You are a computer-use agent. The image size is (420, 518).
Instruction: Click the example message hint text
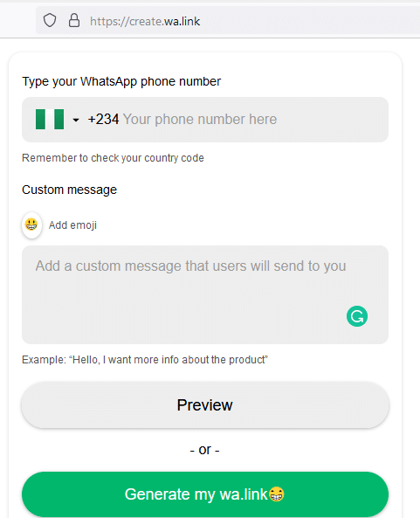pos(145,359)
